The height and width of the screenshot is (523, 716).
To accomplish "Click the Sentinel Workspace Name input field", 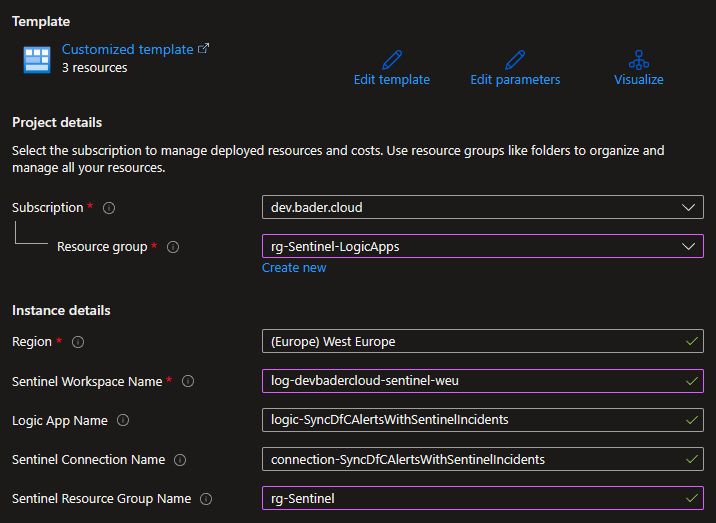I will click(483, 380).
